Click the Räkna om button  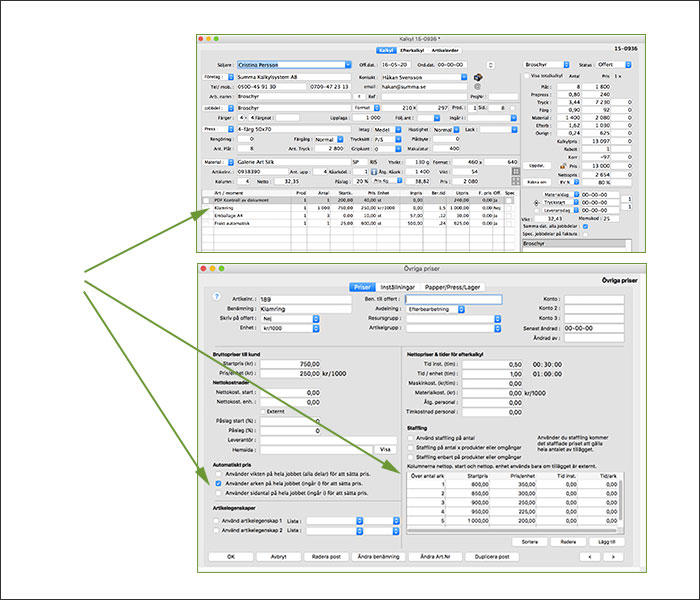click(537, 182)
